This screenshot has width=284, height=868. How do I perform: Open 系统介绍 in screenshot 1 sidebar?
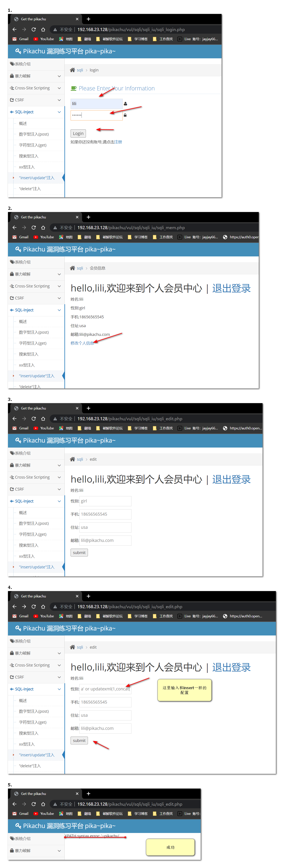tap(36, 64)
